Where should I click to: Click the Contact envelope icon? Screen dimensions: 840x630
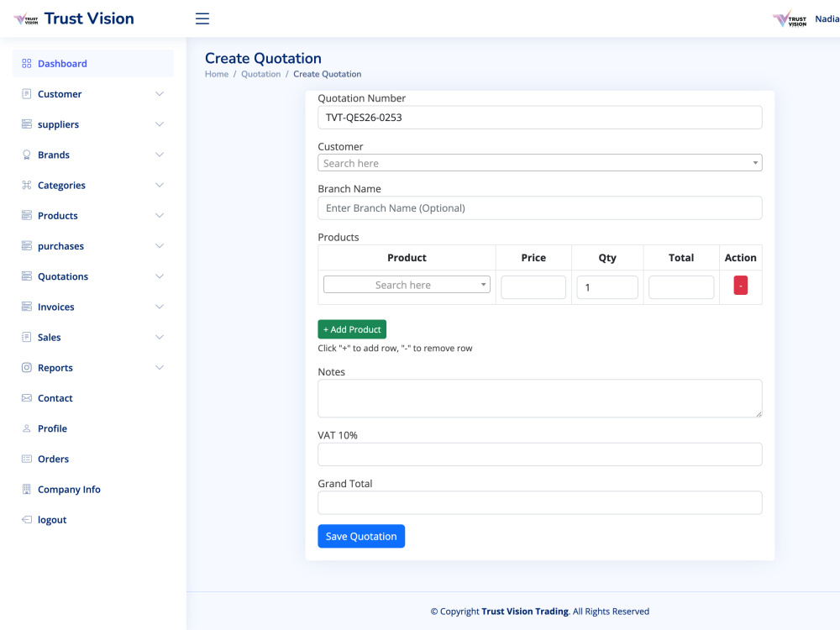tap(26, 398)
